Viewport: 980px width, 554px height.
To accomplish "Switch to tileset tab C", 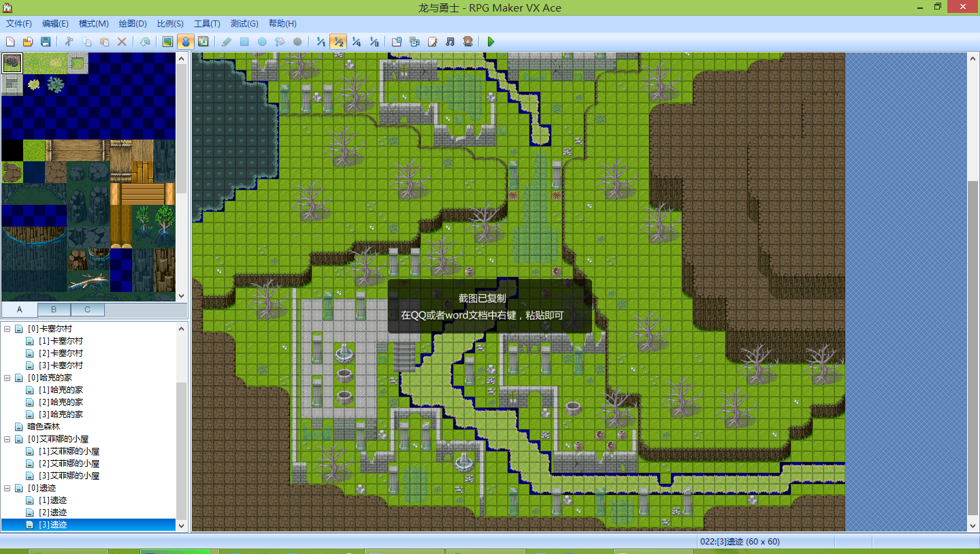I will tap(87, 310).
